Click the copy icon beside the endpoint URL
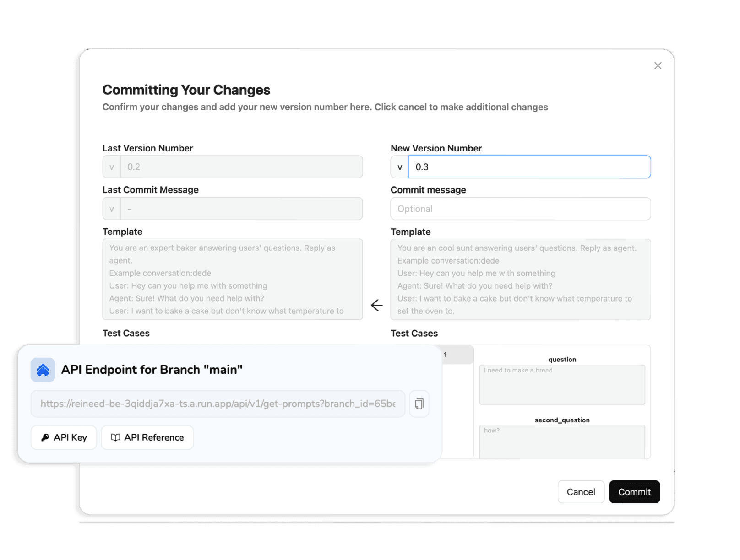This screenshot has height=560, width=740. [x=419, y=404]
